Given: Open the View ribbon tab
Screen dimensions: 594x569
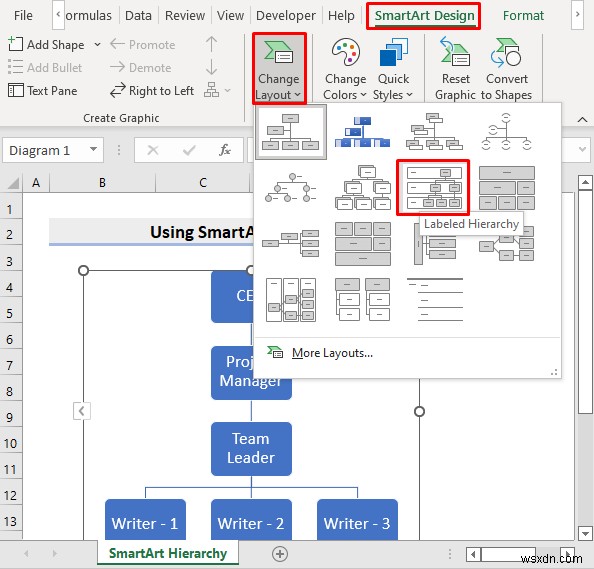Looking at the screenshot, I should click(230, 16).
